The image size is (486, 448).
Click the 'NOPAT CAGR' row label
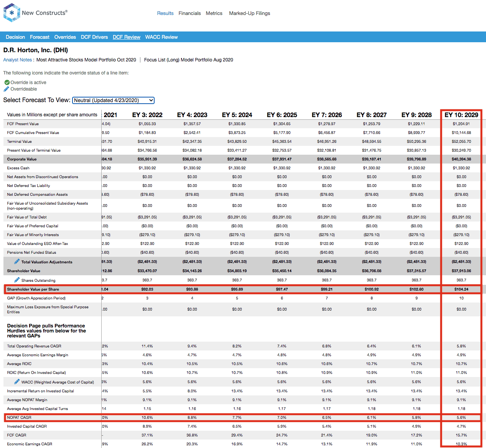pyautogui.click(x=19, y=418)
